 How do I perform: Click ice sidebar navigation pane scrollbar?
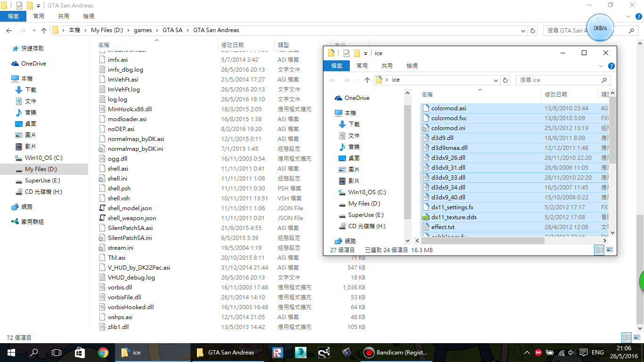pos(408,163)
